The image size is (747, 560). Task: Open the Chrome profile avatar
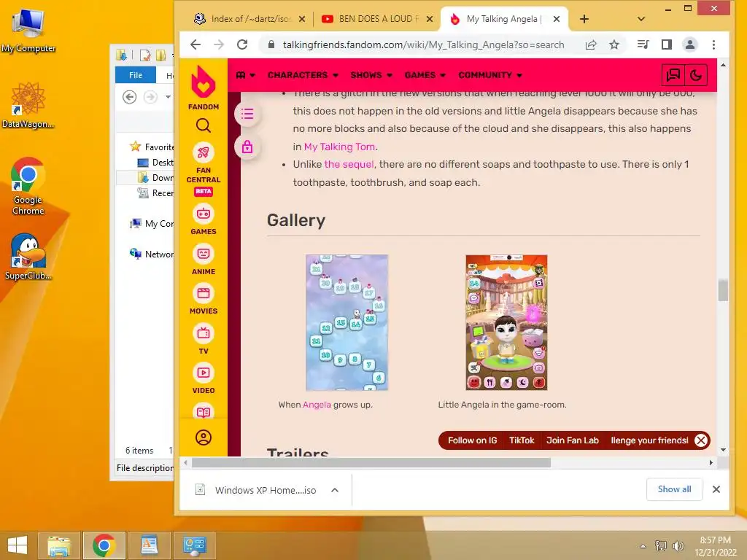coord(690,44)
